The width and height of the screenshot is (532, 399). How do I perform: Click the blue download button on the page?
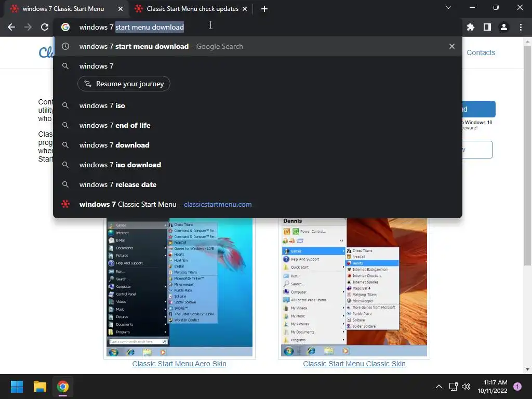478,109
